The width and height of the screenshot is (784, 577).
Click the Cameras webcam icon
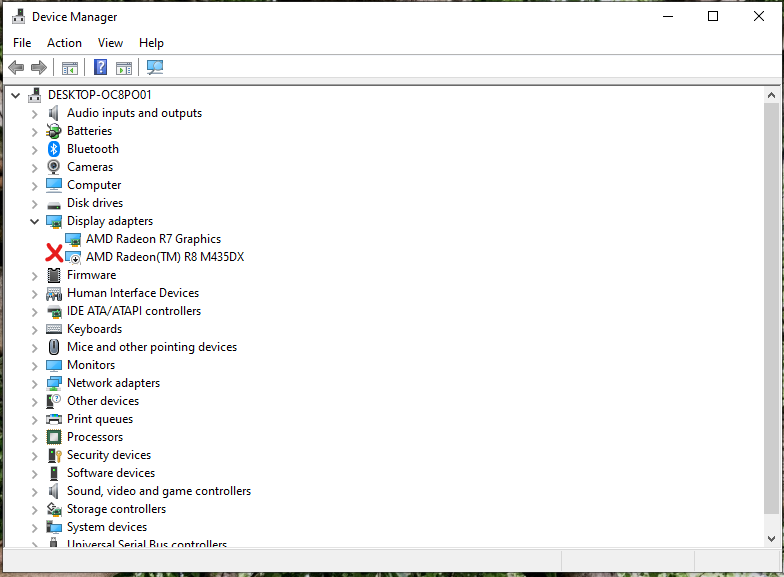tap(54, 167)
